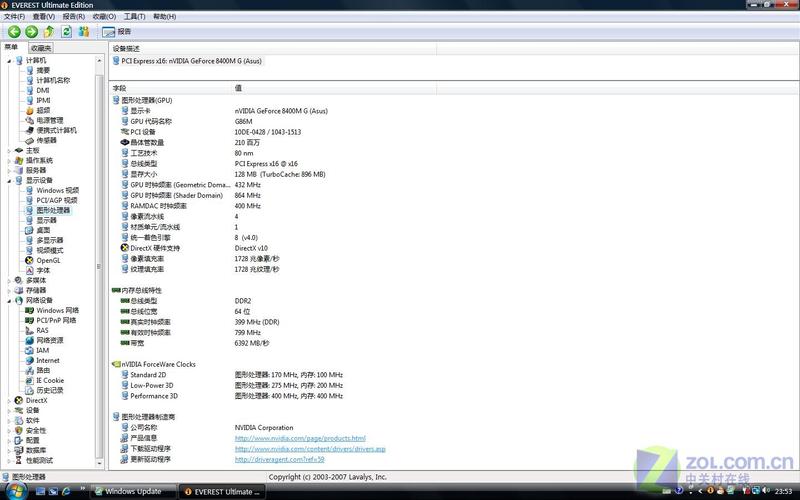
Task: Select the 摘要 icon in the tree
Action: 30,70
